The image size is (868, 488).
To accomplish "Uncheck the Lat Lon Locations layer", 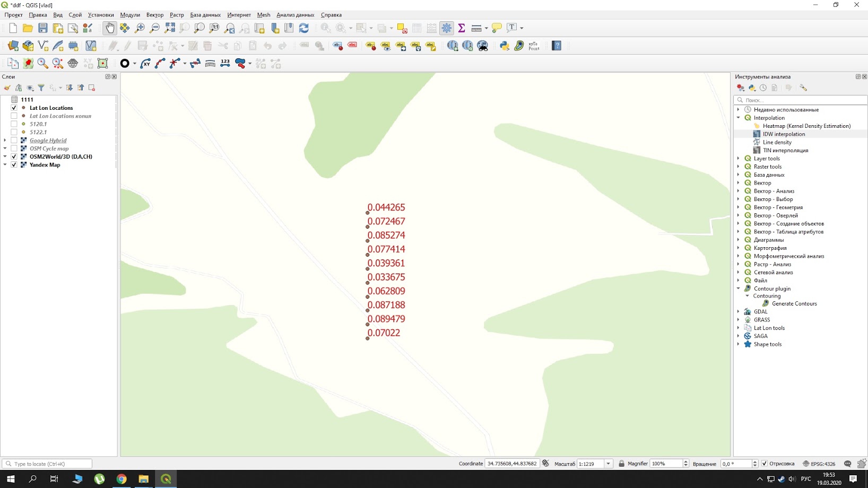I will click(14, 108).
